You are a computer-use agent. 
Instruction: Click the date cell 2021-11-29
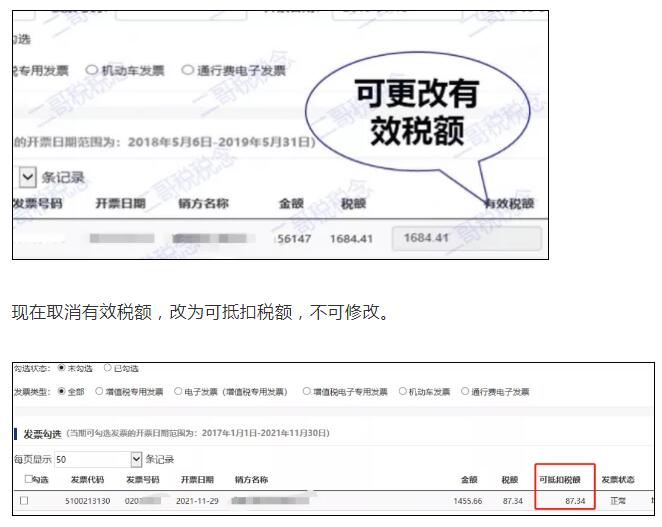197,501
